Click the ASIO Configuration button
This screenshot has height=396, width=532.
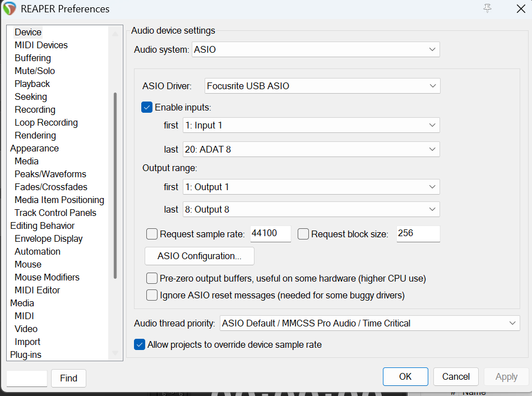[x=200, y=256]
